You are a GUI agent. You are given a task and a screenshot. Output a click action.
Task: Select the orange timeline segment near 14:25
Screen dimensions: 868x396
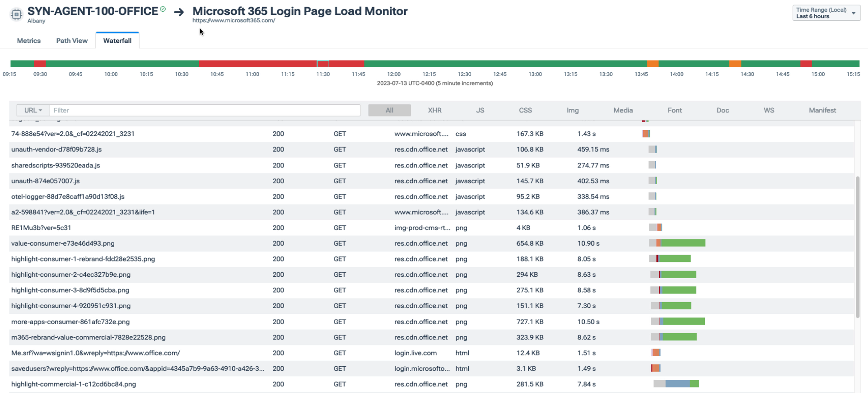735,64
